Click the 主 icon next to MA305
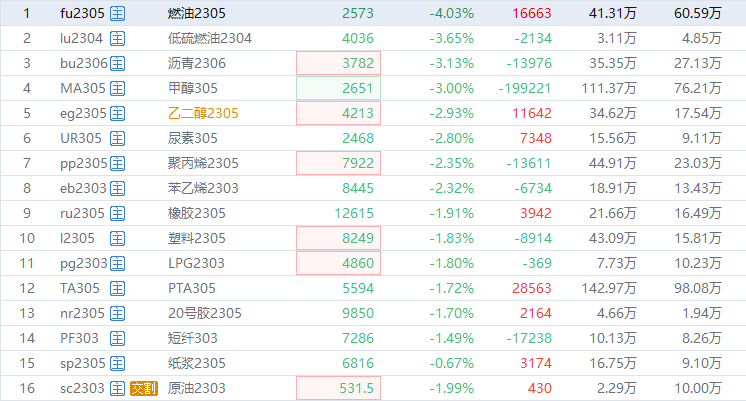Image resolution: width=746 pixels, height=401 pixels. pos(118,88)
